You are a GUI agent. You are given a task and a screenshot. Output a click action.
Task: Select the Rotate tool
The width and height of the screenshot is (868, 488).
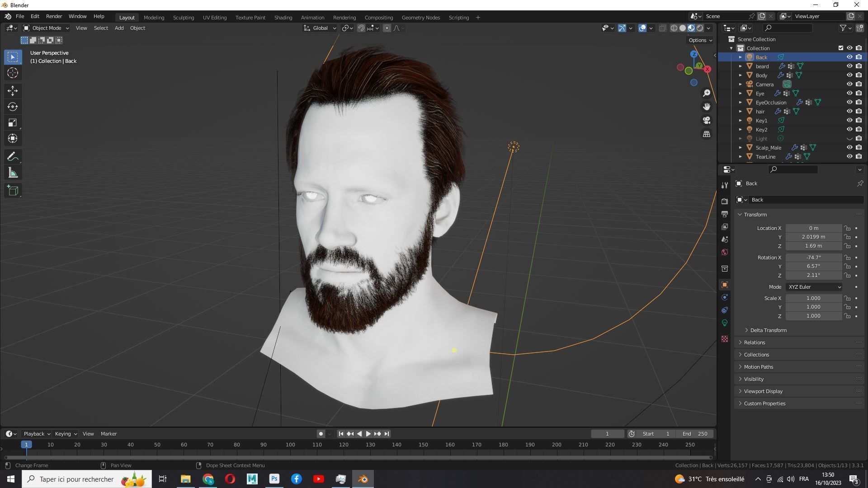13,107
